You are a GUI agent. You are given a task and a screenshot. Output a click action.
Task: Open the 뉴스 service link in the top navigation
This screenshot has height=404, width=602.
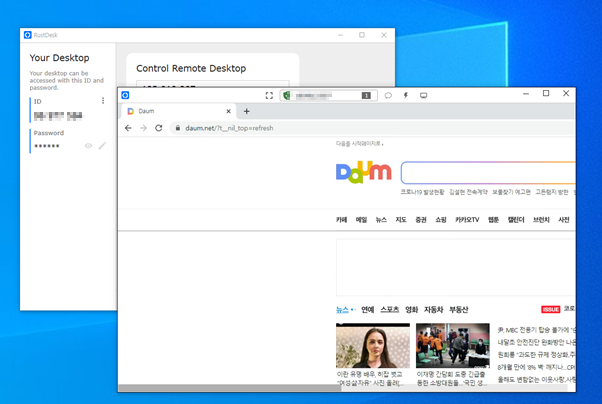381,220
